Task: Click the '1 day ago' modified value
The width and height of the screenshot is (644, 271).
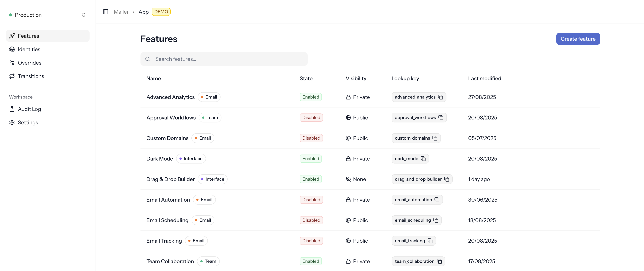Action: tap(479, 179)
